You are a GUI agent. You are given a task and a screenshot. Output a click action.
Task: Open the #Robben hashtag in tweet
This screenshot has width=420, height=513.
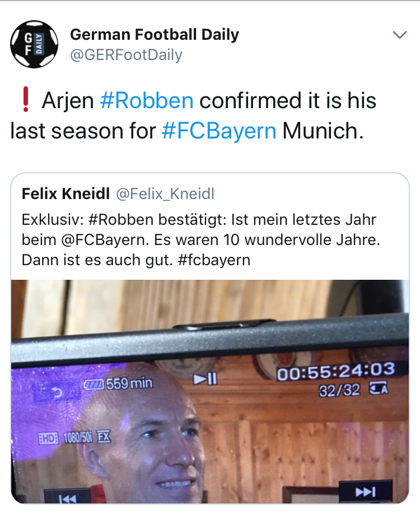tap(147, 100)
